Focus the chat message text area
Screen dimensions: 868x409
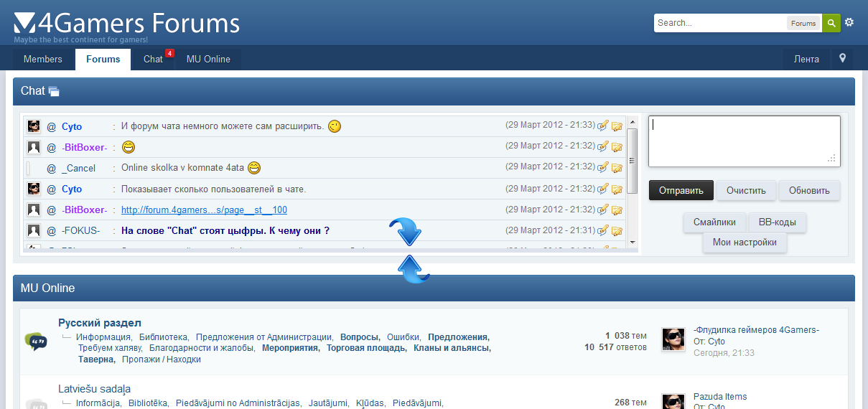click(744, 141)
